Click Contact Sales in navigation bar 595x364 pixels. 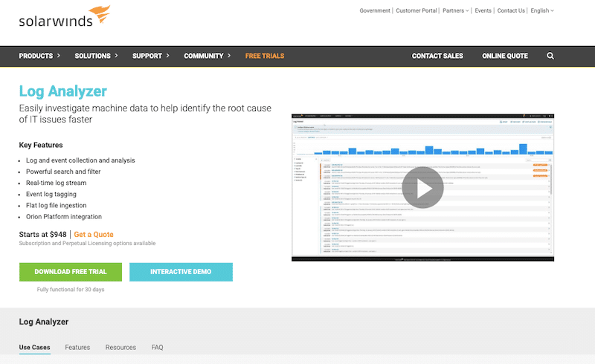click(437, 56)
